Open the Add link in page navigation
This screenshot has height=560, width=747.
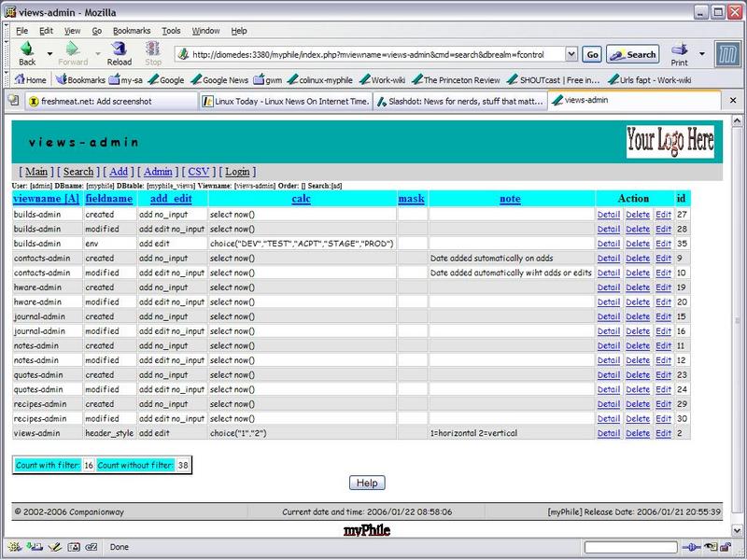point(119,172)
